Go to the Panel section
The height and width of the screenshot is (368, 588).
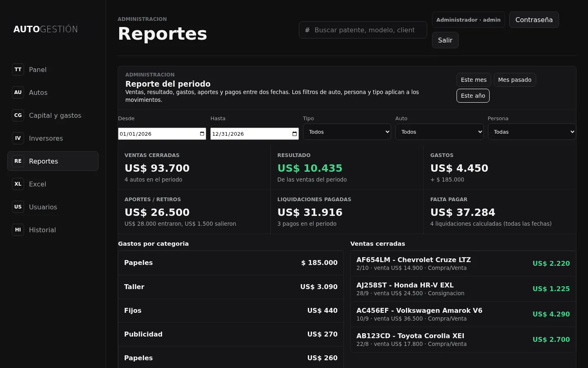click(53, 70)
